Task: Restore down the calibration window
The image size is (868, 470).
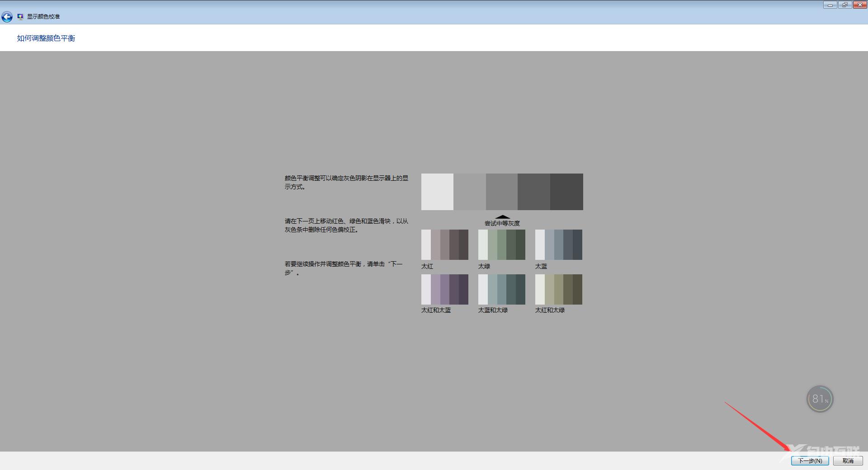Action: pos(844,5)
